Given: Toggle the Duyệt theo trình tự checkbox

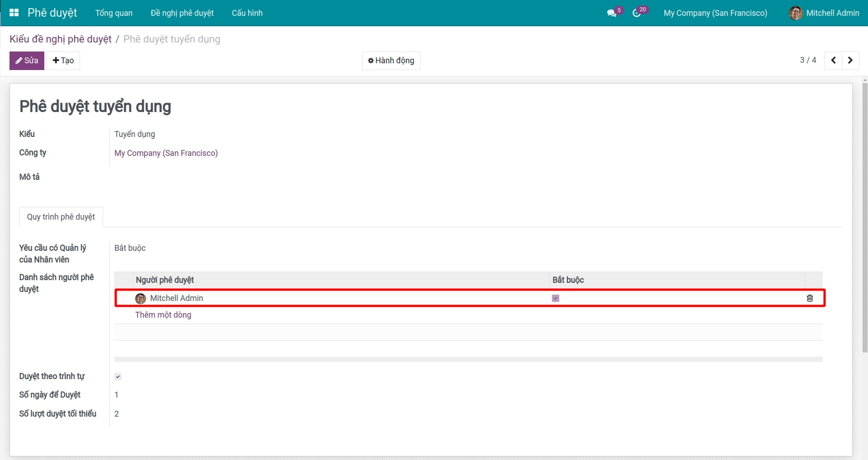Looking at the screenshot, I should click(x=118, y=376).
